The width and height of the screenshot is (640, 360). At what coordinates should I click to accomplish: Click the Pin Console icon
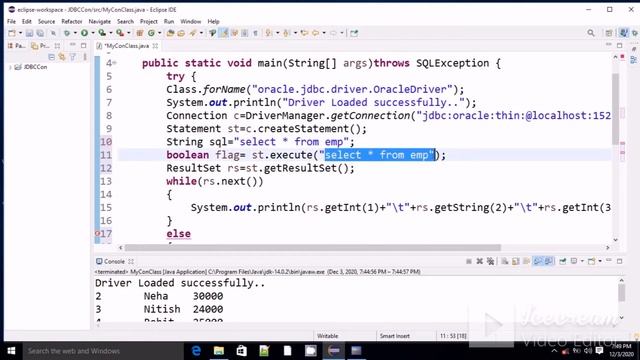pyautogui.click(x=563, y=261)
